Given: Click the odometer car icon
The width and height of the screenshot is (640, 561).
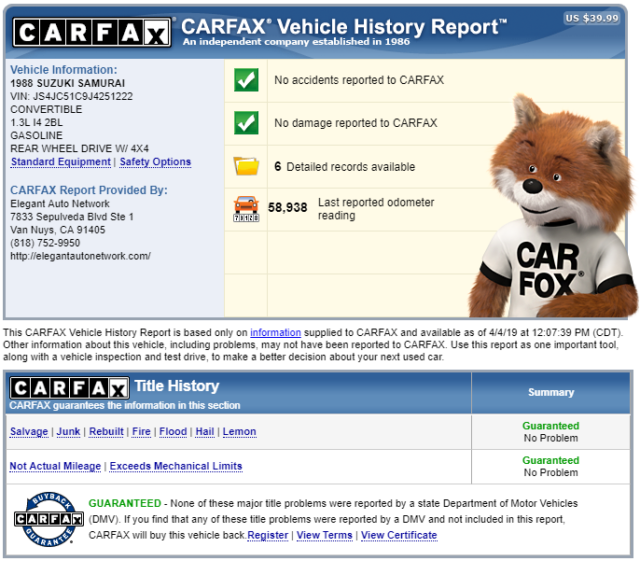Looking at the screenshot, I should pyautogui.click(x=246, y=208).
